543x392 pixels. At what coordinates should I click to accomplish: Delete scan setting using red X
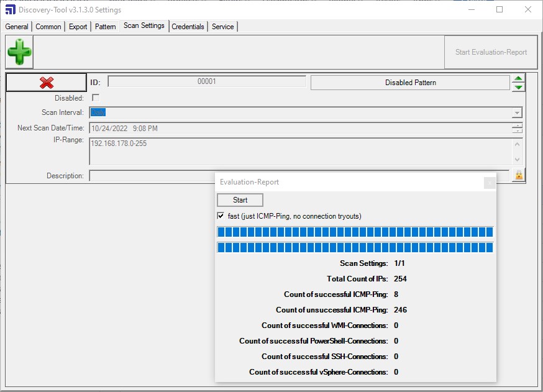tap(47, 83)
